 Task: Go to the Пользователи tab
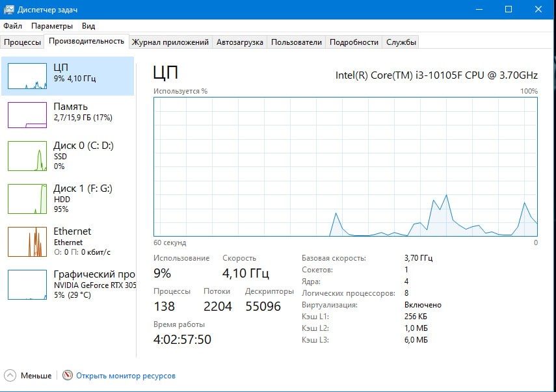(x=297, y=42)
